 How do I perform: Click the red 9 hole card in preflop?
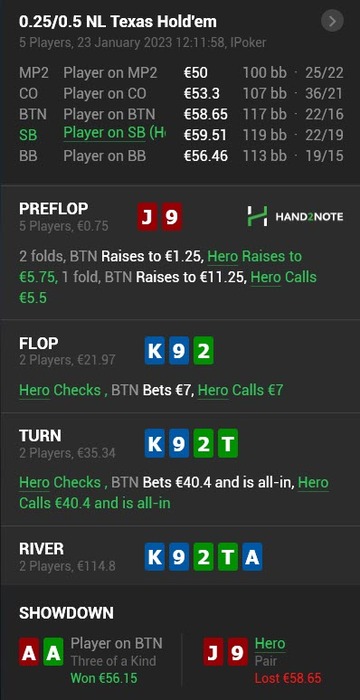click(172, 217)
